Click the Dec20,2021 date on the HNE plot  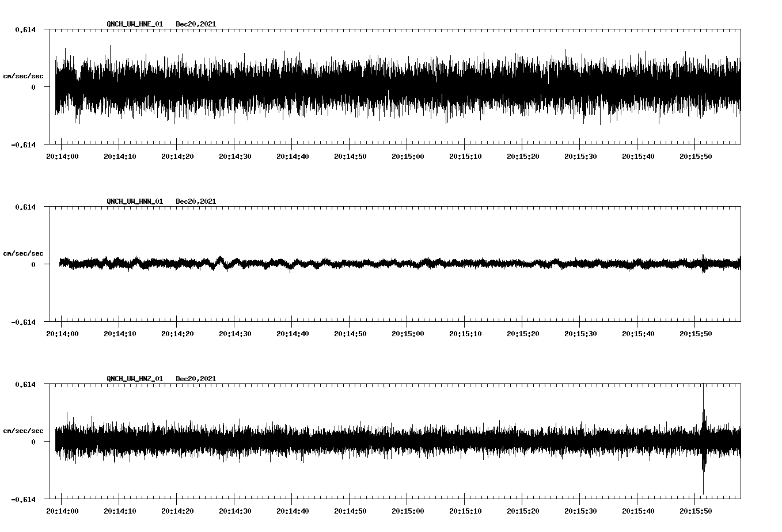pos(196,24)
